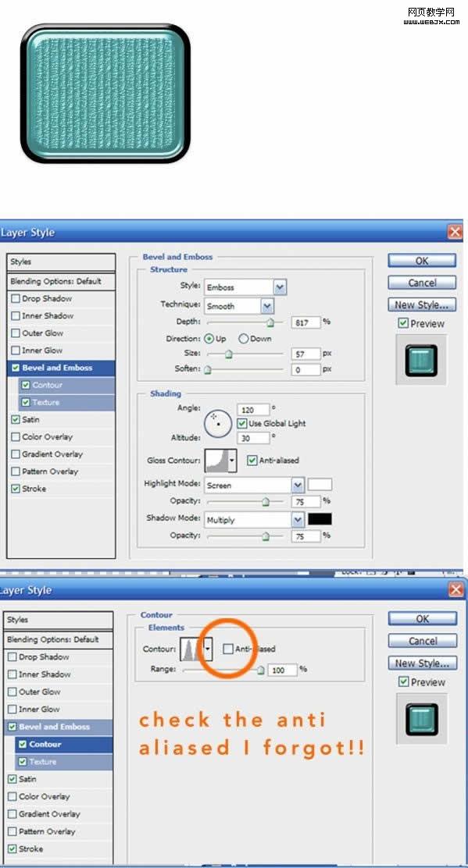Toggle Preview checkbox in Contour dialog
The height and width of the screenshot is (868, 468).
404,682
